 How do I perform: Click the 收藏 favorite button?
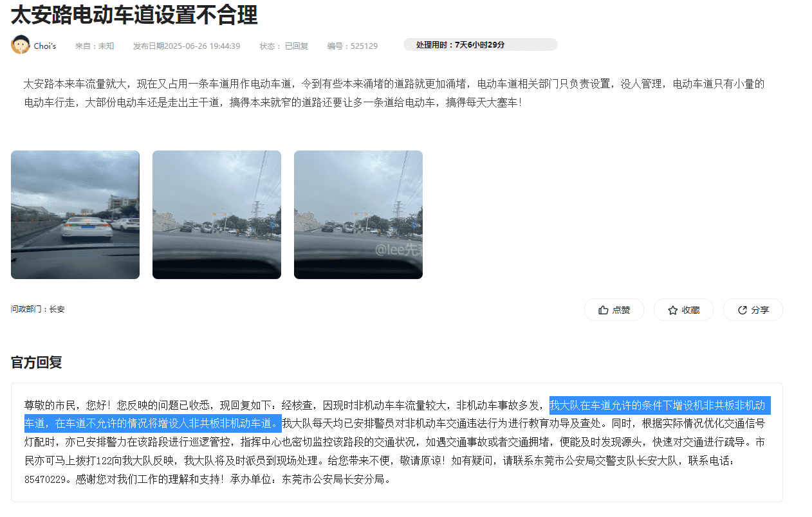683,310
